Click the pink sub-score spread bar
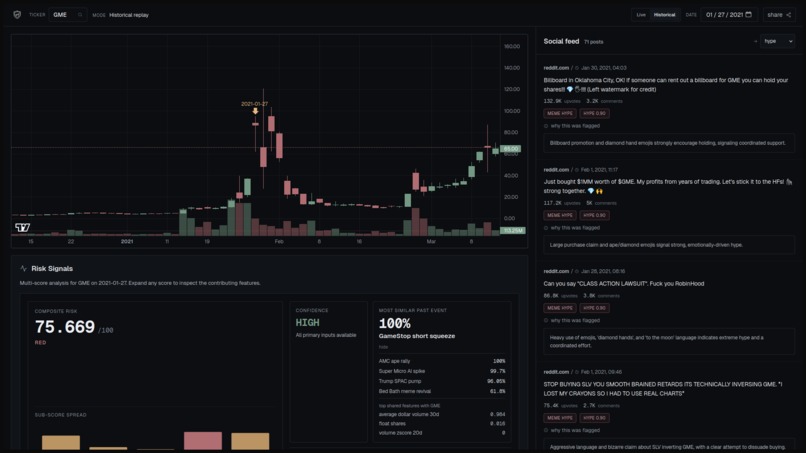 203,441
